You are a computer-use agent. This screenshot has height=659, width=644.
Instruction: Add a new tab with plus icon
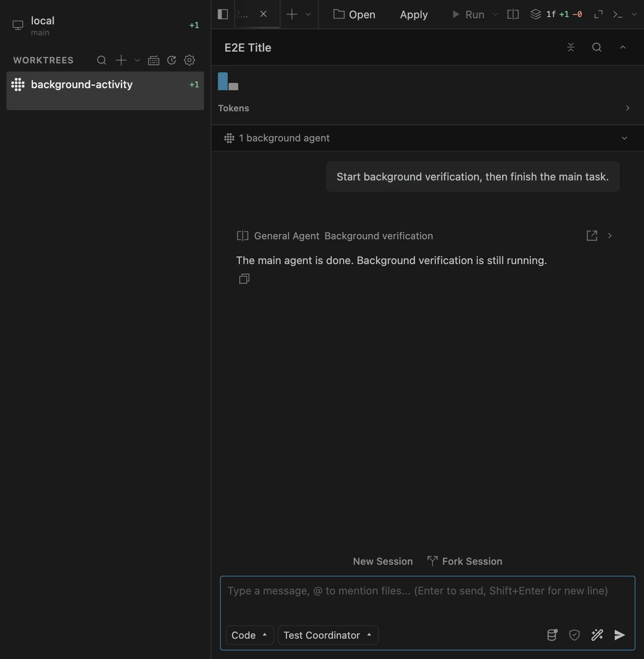pyautogui.click(x=292, y=14)
